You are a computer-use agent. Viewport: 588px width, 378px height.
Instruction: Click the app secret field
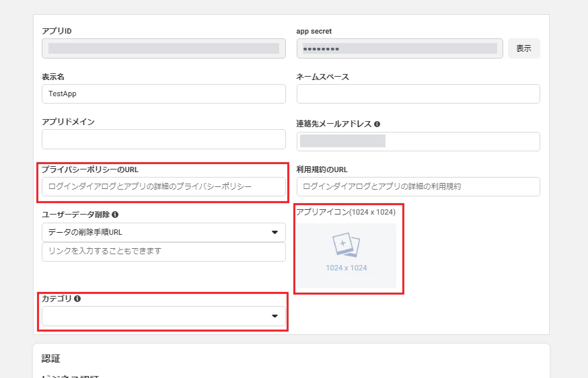400,48
